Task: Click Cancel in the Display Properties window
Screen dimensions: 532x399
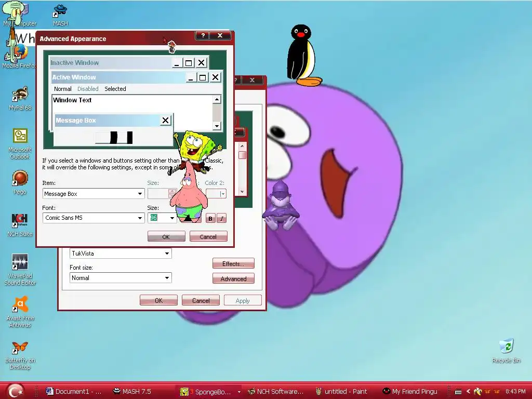Action: tap(201, 300)
